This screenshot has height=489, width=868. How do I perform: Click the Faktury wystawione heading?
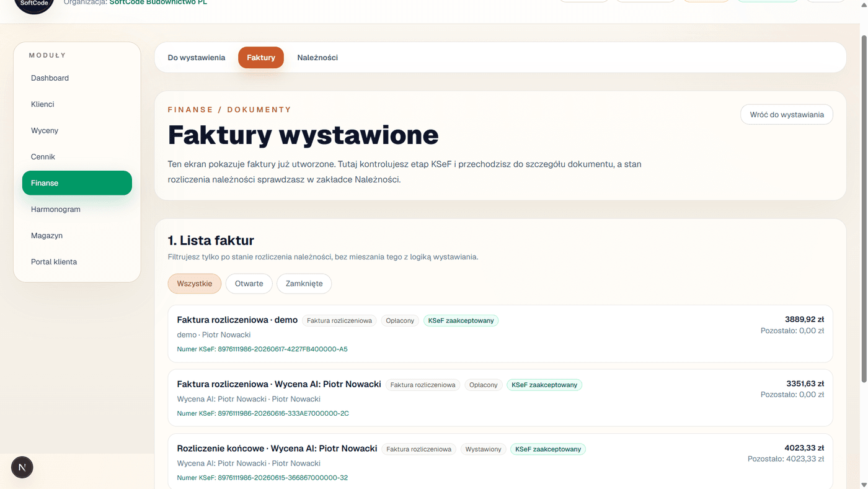[303, 135]
